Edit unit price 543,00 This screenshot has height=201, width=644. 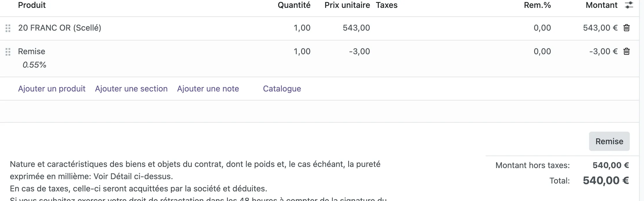click(x=356, y=28)
